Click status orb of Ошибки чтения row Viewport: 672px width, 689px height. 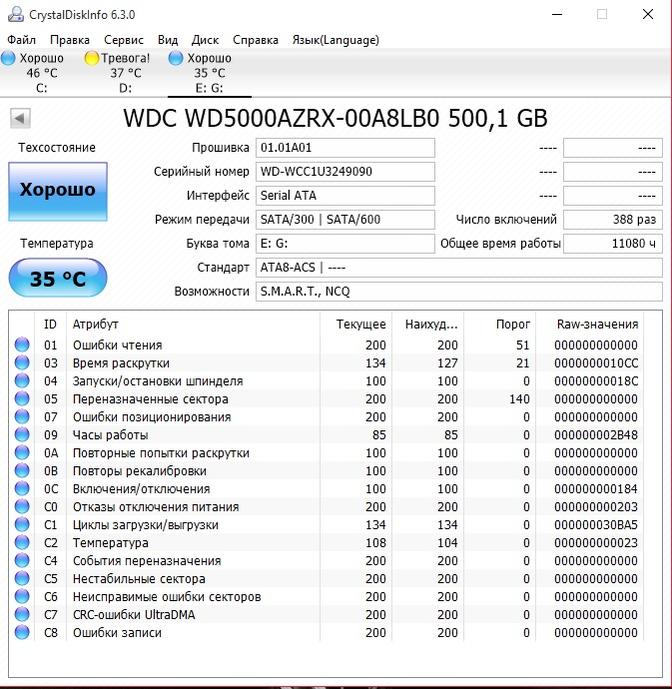[x=22, y=344]
